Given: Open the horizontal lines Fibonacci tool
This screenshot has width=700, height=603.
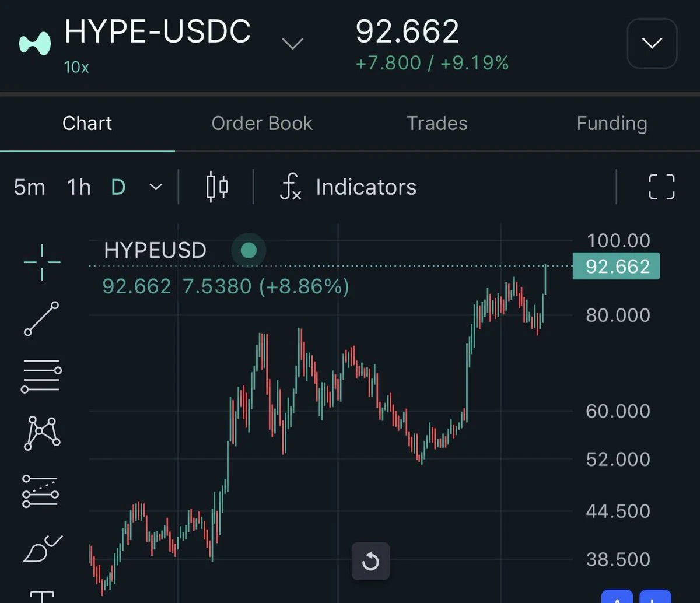Looking at the screenshot, I should 41,376.
